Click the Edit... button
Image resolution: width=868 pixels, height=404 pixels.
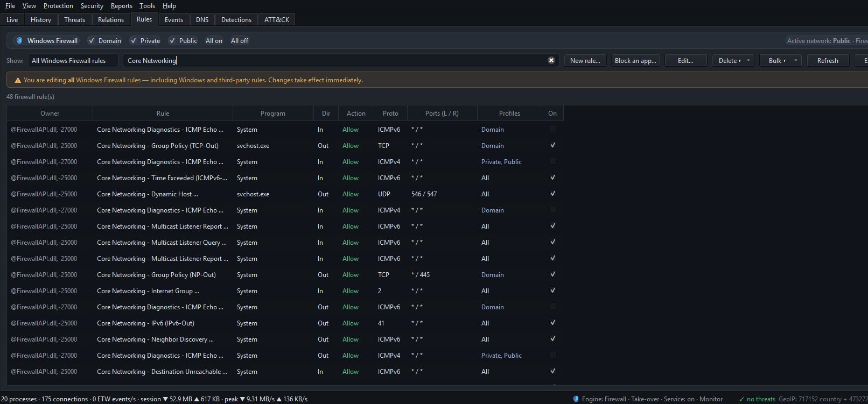pyautogui.click(x=686, y=60)
